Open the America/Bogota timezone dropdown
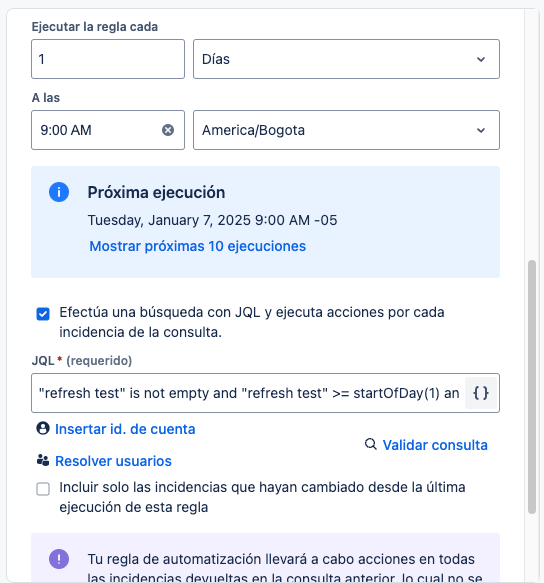The width and height of the screenshot is (544, 583). click(346, 130)
